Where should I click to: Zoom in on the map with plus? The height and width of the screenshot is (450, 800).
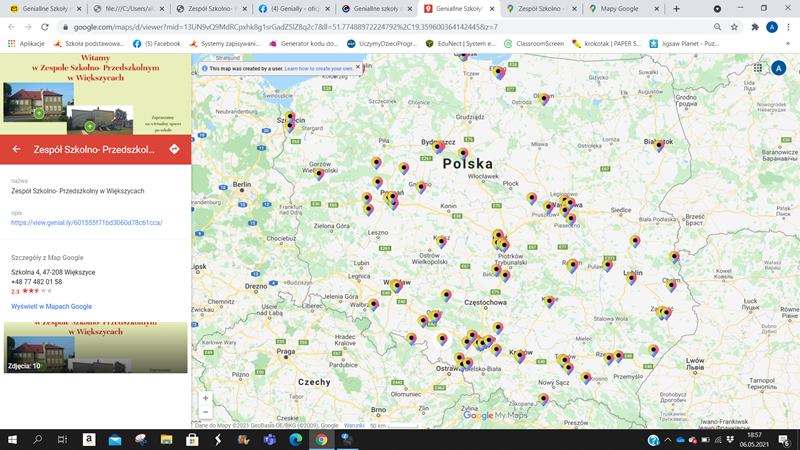coord(205,398)
